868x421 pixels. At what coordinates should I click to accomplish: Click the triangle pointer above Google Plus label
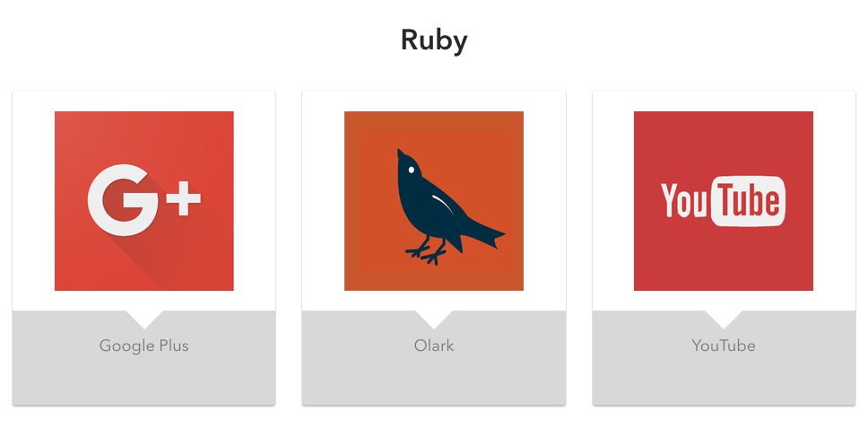coord(144,319)
